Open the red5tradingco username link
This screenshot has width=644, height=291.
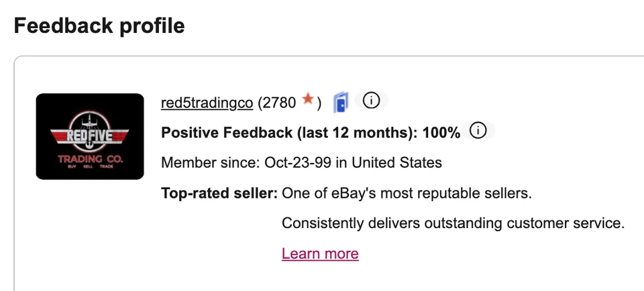[207, 103]
